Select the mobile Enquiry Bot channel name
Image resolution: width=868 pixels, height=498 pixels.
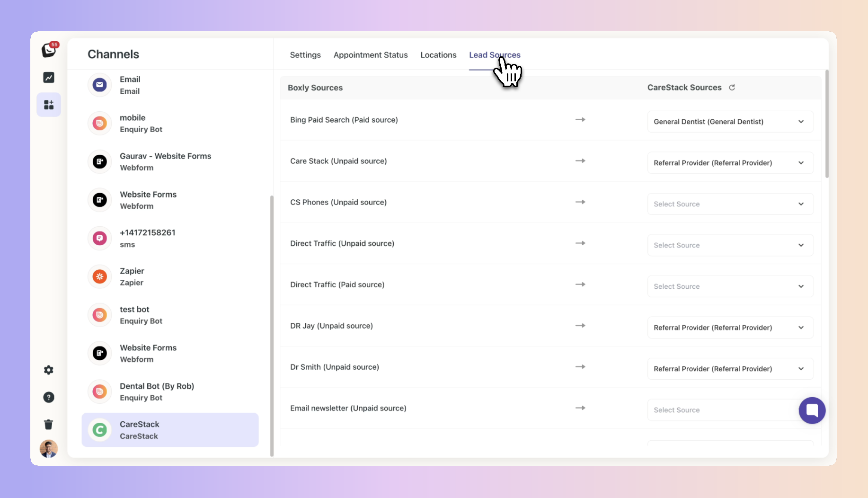point(133,117)
